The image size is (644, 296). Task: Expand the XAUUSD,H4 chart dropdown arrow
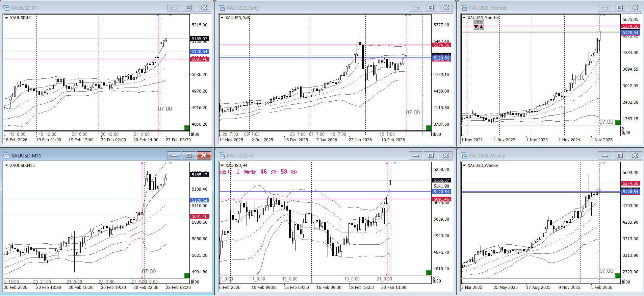pos(222,166)
